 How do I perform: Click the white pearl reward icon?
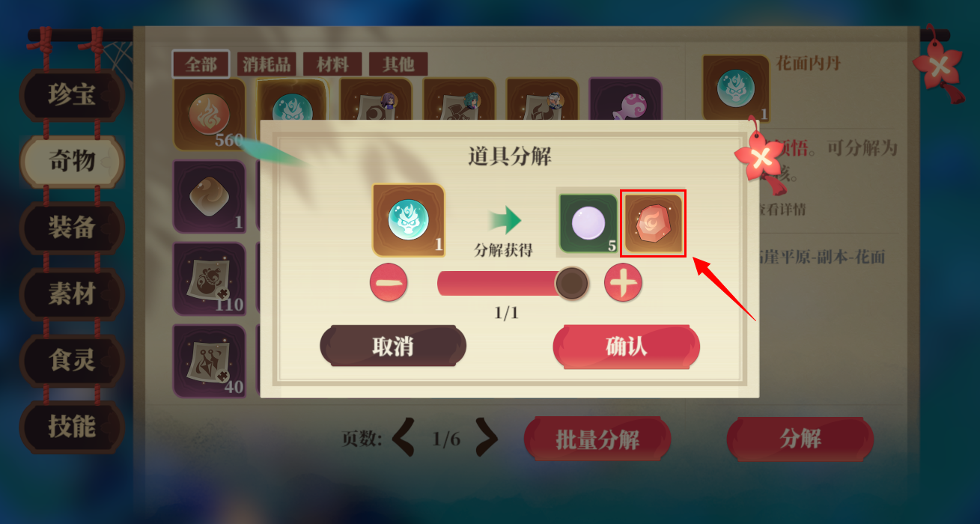point(589,224)
